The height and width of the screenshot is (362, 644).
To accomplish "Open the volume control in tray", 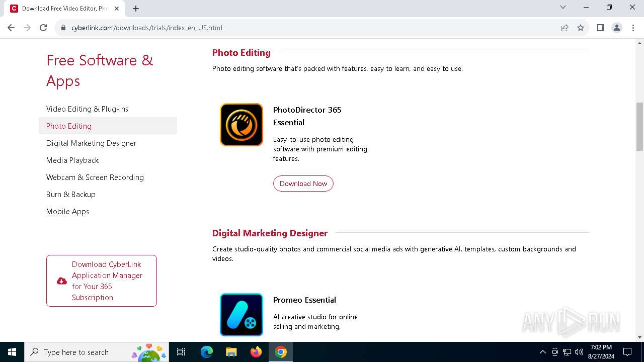I will (x=579, y=352).
